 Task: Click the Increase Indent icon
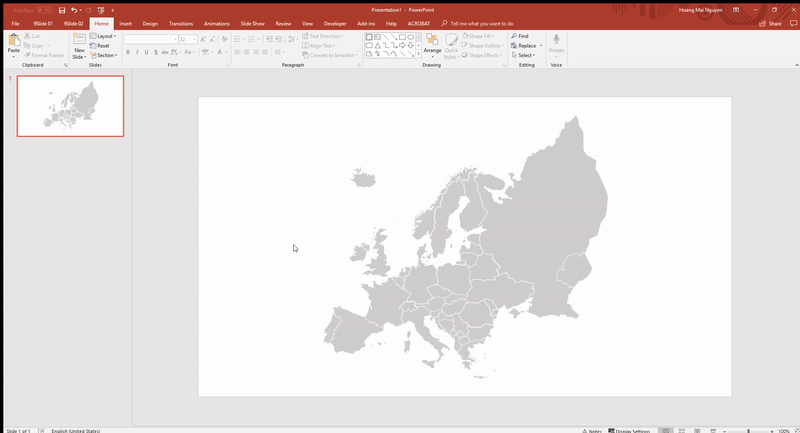pos(278,39)
